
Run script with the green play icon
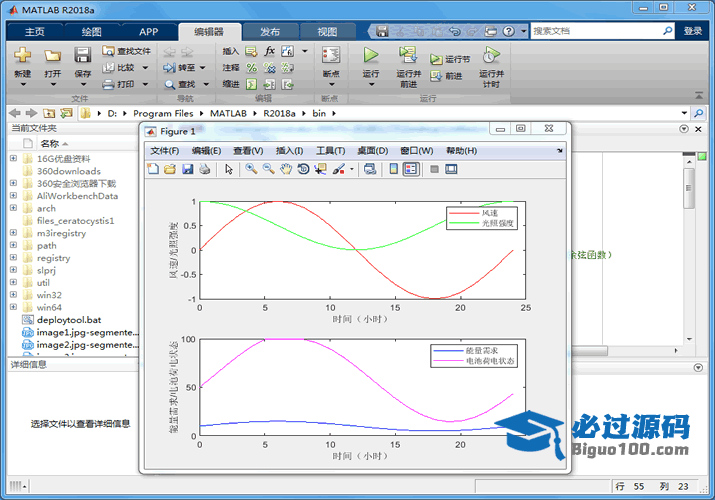pos(371,55)
